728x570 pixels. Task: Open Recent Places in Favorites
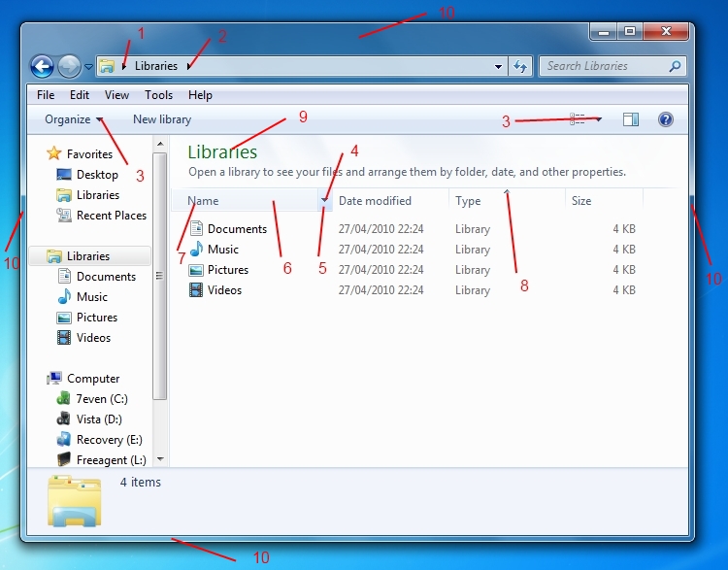point(112,216)
